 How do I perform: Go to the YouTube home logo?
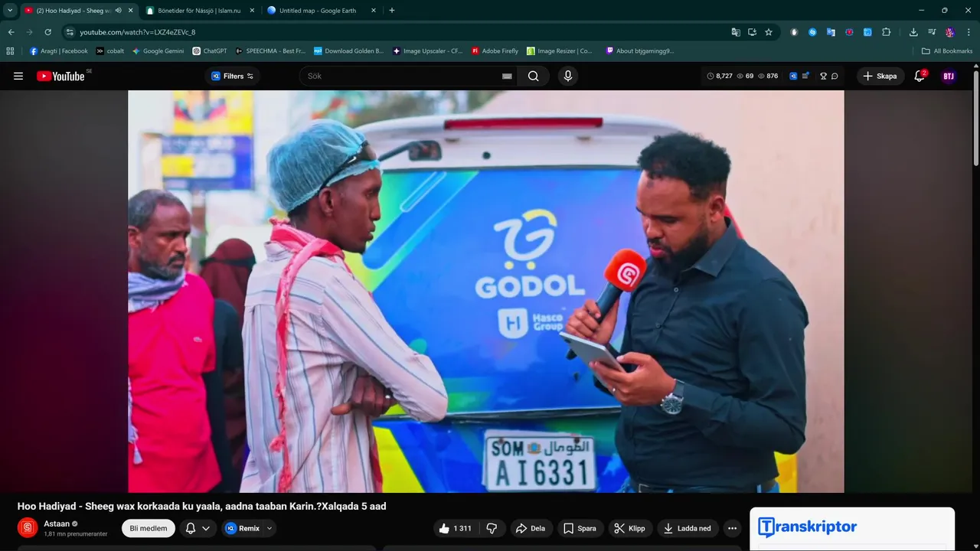(x=60, y=76)
